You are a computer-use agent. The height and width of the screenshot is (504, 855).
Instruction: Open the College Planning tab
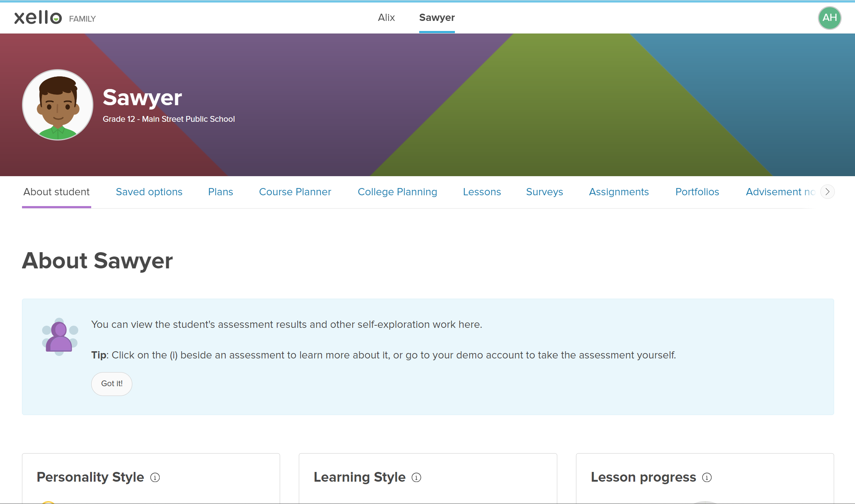tap(397, 192)
